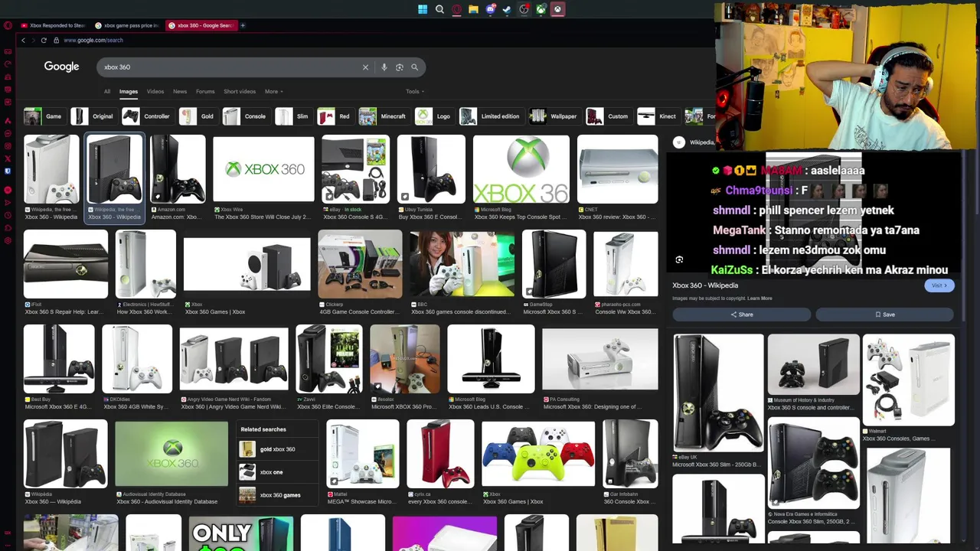Screen dimensions: 980x551
Task: Reload the page with the refresh icon
Action: point(44,40)
